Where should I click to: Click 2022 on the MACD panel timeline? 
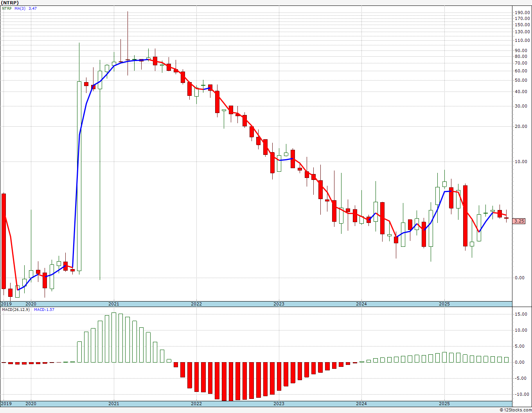click(196, 404)
